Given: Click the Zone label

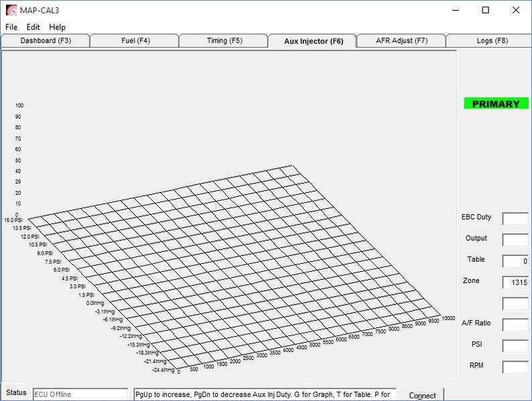Looking at the screenshot, I should (x=471, y=280).
